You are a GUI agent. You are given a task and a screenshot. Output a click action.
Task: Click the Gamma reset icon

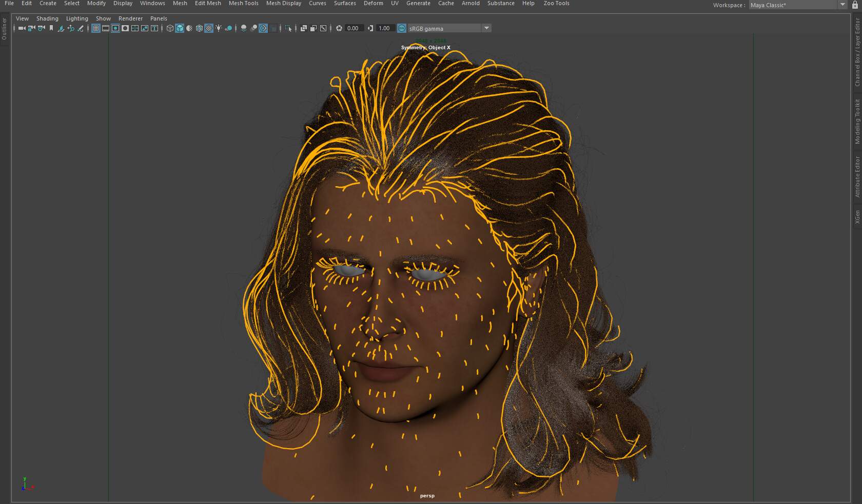coord(370,28)
